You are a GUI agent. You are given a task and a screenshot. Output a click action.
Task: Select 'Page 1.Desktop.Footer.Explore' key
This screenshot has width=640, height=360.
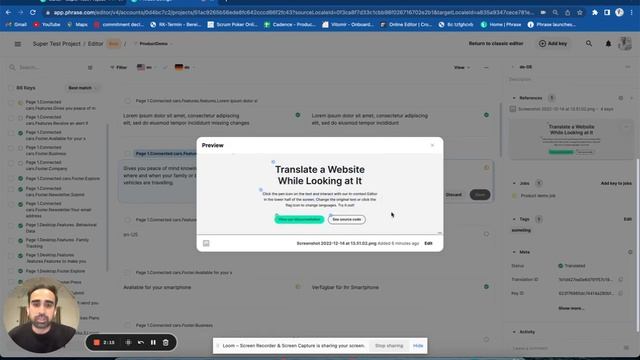pos(56,271)
